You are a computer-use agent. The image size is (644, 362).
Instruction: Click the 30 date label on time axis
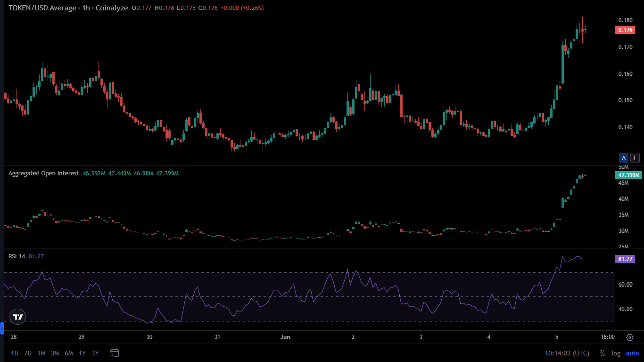coord(149,337)
